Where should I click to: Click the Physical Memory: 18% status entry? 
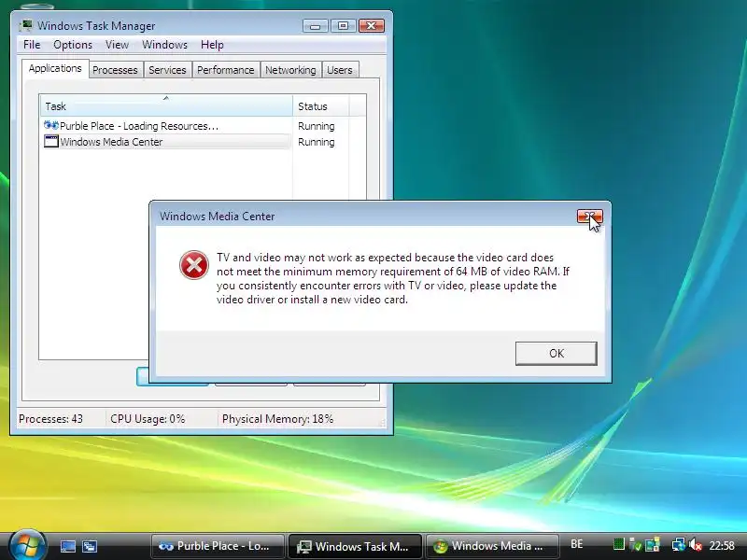click(277, 419)
